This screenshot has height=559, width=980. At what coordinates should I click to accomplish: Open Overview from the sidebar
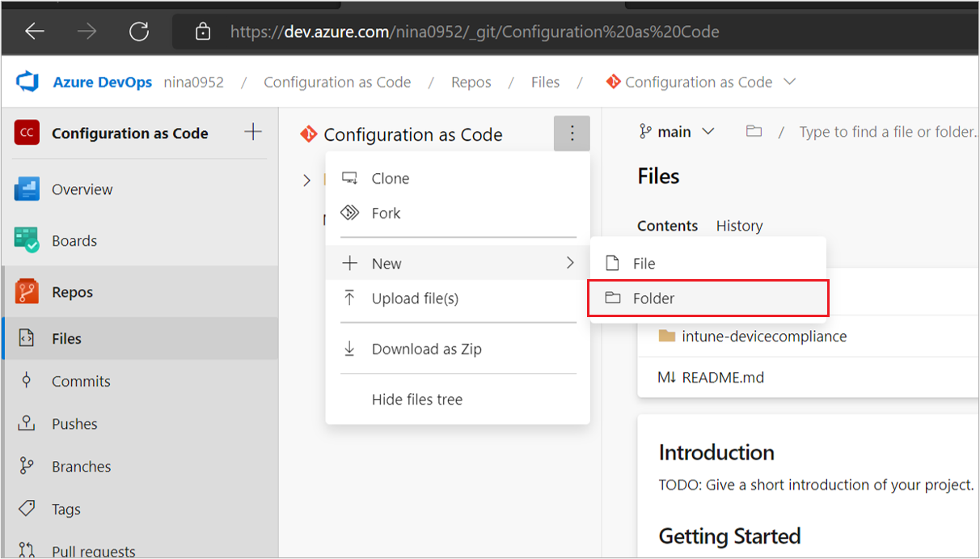pyautogui.click(x=82, y=189)
